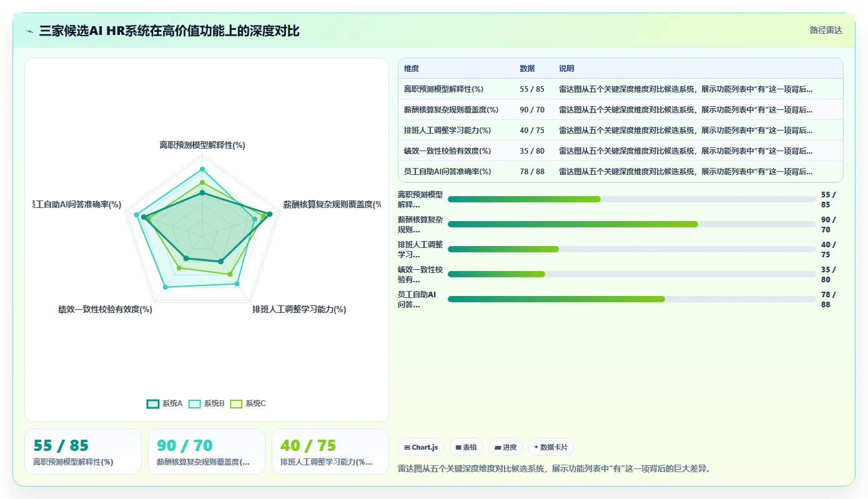
Task: Click progress bar for 绩效一致性校验
Action: [632, 274]
